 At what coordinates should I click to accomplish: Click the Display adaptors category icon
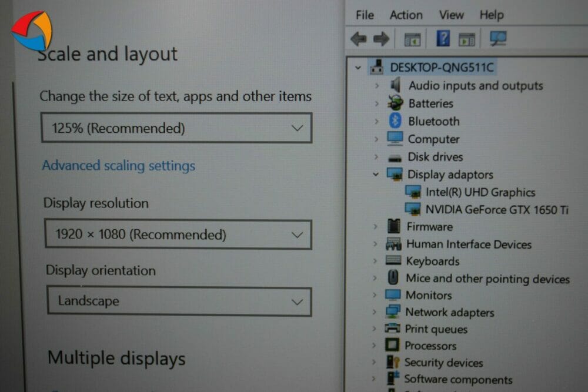(395, 175)
